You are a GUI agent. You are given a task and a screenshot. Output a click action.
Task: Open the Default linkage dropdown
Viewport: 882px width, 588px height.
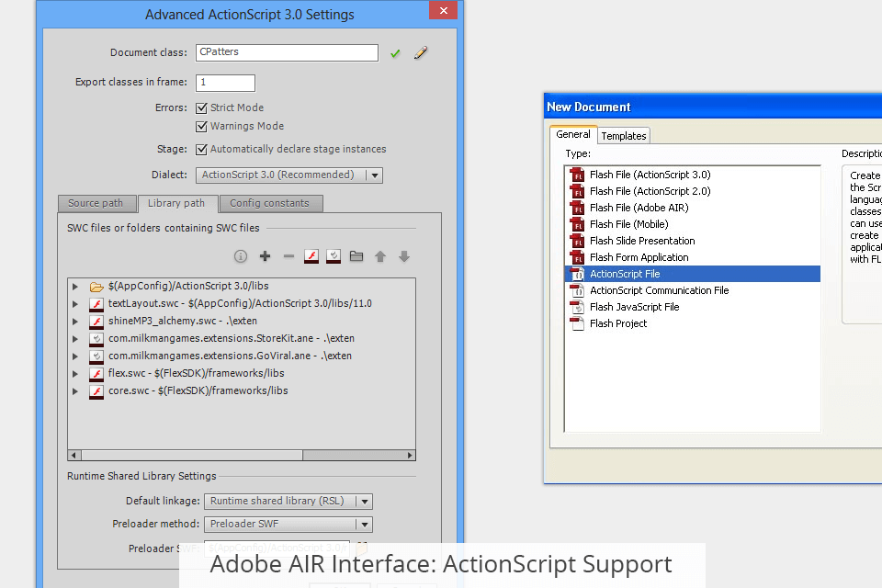pyautogui.click(x=288, y=501)
